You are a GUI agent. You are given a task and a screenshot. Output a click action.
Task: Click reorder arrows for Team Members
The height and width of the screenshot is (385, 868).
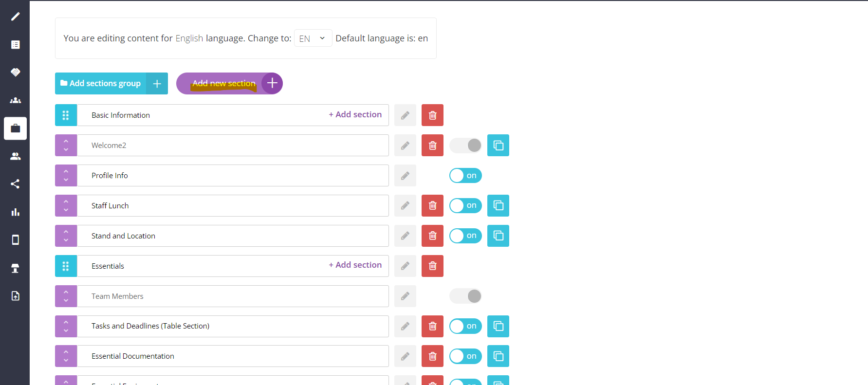(x=66, y=296)
